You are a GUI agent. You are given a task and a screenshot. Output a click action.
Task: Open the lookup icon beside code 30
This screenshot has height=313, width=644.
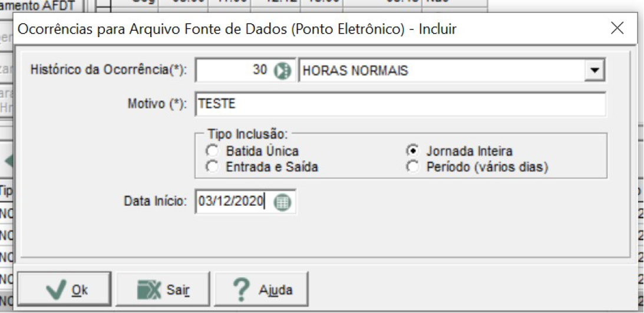[x=282, y=71]
